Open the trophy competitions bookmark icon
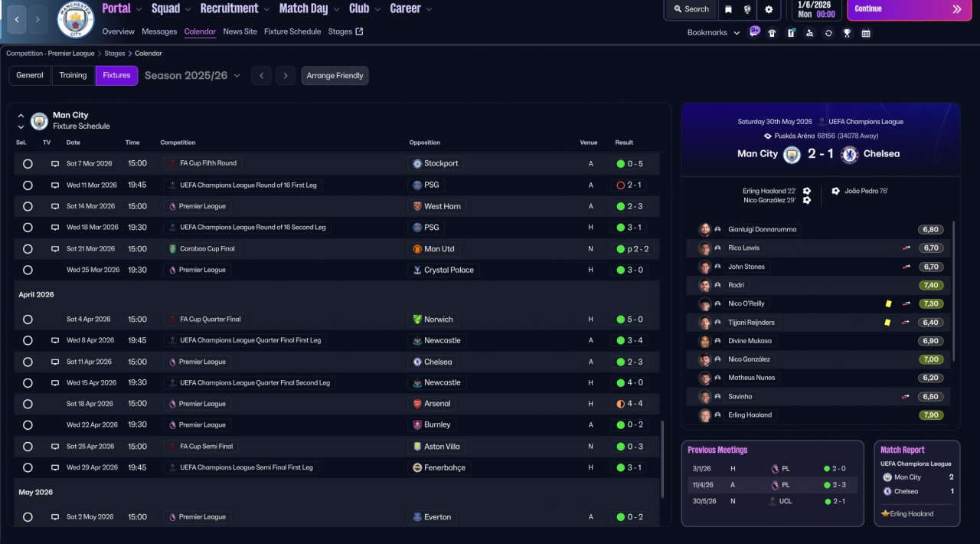The height and width of the screenshot is (544, 980). click(x=847, y=33)
